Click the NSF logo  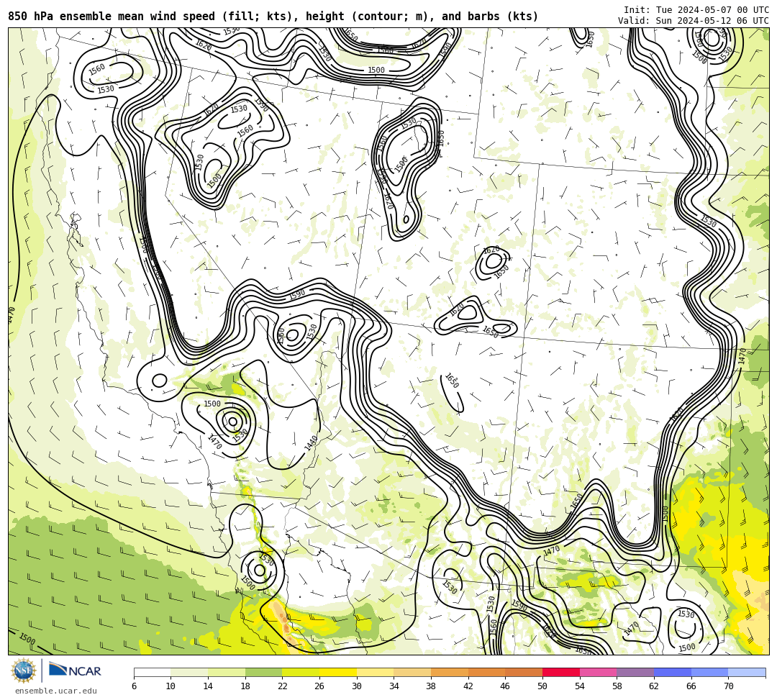point(23,671)
